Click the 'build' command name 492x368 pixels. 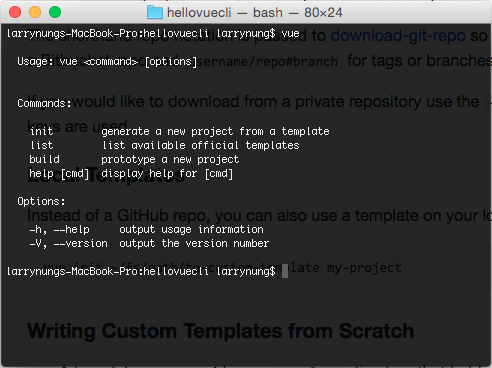(x=44, y=159)
